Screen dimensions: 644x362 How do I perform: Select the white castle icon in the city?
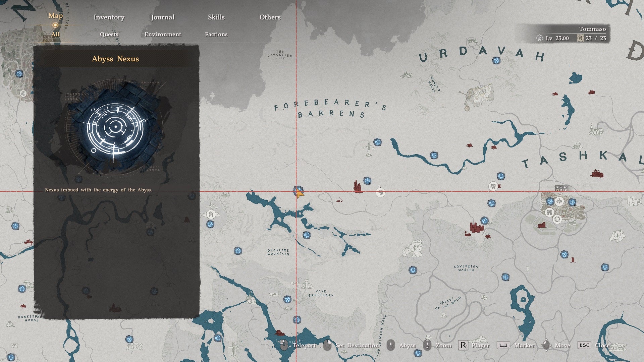[549, 212]
